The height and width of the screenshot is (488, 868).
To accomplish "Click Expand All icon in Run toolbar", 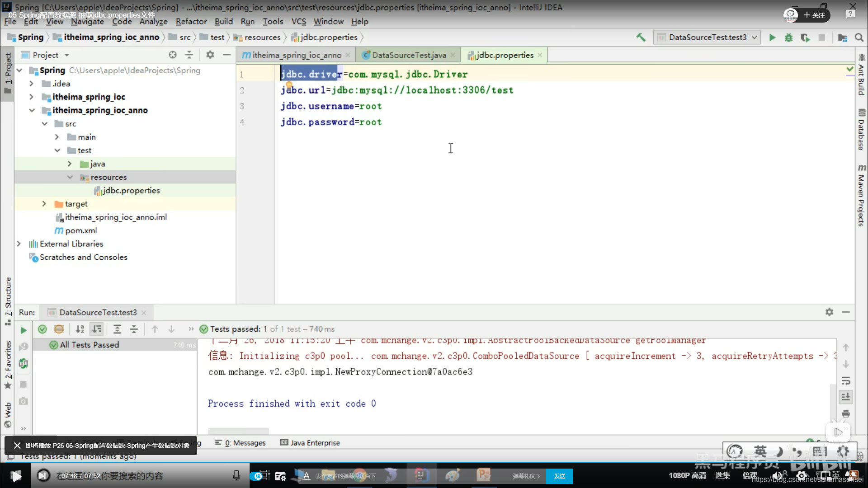I will pos(117,329).
